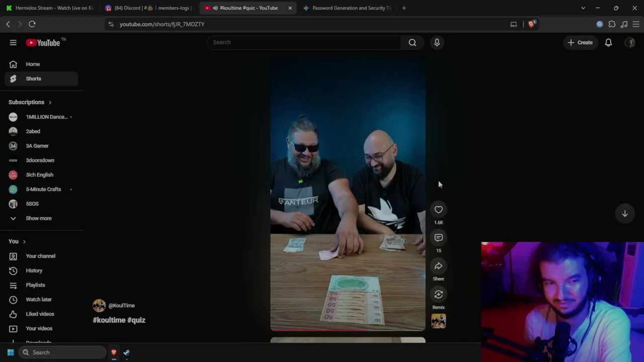Switch to the Discord members-logs tab
The image size is (644, 362).
[x=149, y=8]
